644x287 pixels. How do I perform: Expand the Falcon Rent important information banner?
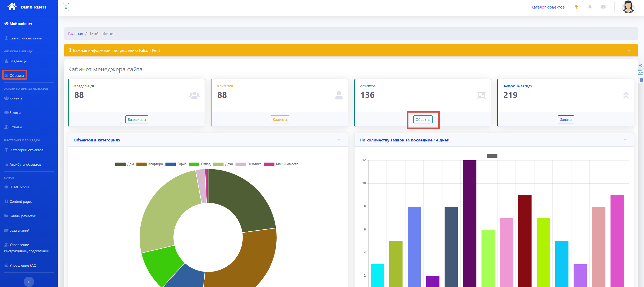(629, 50)
